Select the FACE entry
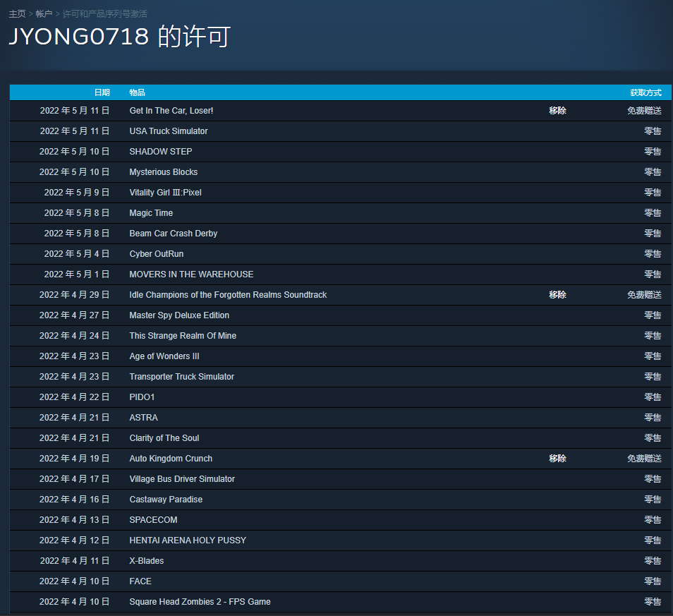 (x=140, y=581)
